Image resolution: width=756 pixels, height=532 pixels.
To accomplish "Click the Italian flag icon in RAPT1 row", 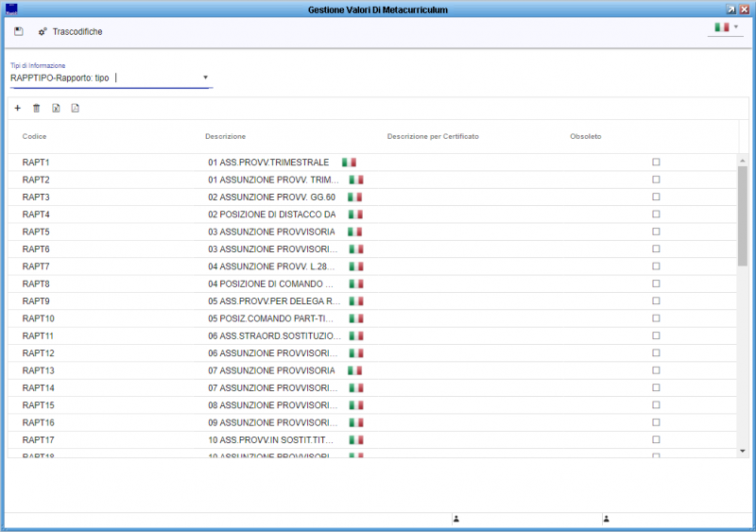I will tap(349, 163).
